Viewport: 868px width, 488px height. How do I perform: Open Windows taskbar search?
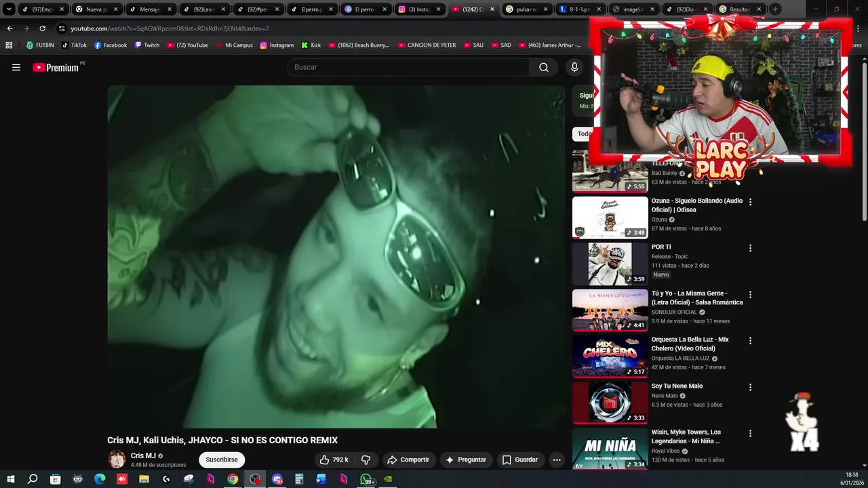click(33, 479)
